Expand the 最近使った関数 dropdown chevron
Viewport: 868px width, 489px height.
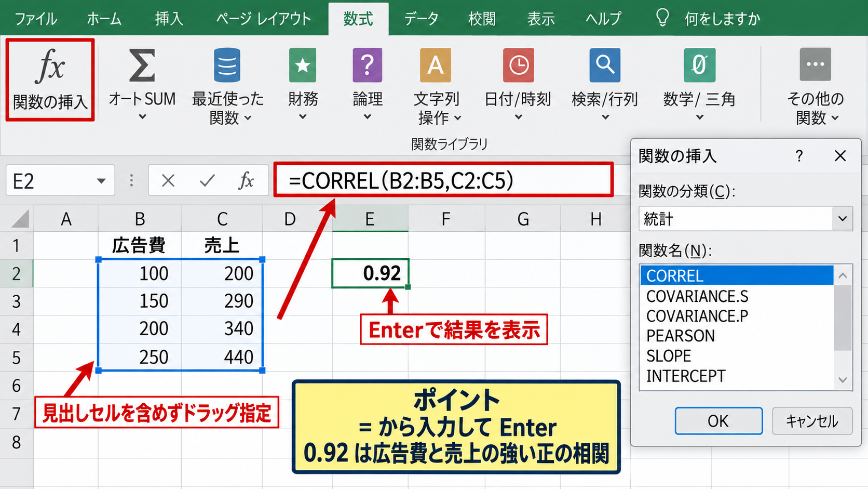pos(248,118)
